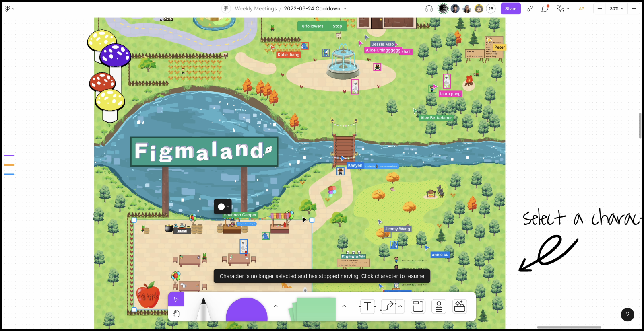Click the second user avatar photo
This screenshot has width=644, height=331.
[x=455, y=8]
